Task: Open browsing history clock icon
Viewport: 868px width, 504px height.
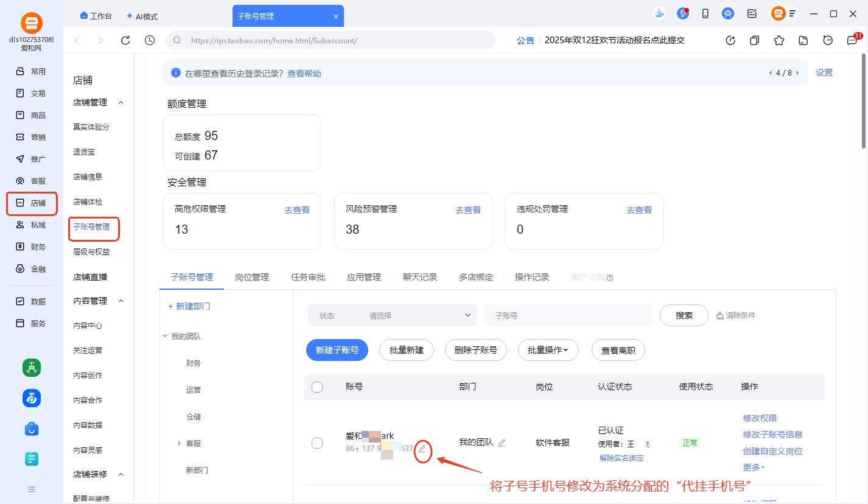Action: click(150, 40)
